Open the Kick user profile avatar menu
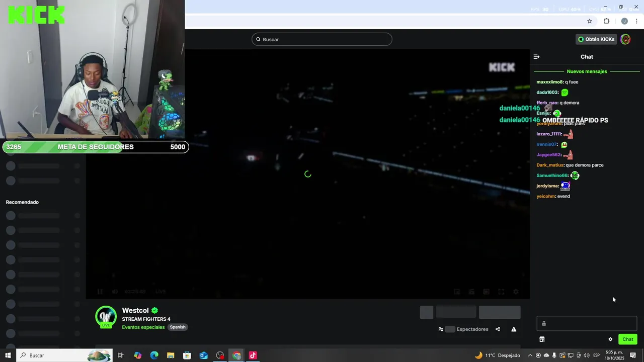This screenshot has width=644, height=362. (x=625, y=39)
